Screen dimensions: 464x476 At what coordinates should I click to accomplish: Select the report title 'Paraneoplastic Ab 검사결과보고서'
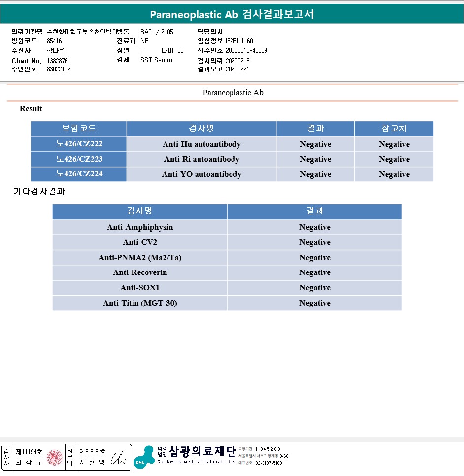[232, 14]
